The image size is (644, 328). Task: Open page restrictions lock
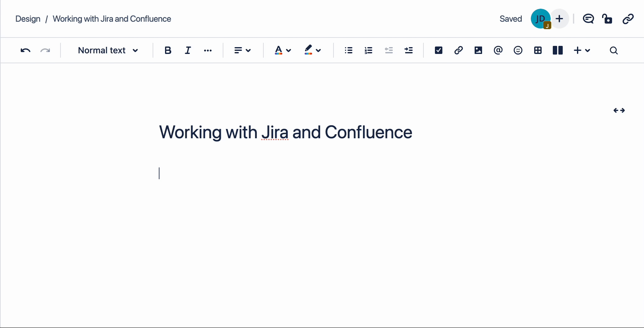tap(607, 19)
